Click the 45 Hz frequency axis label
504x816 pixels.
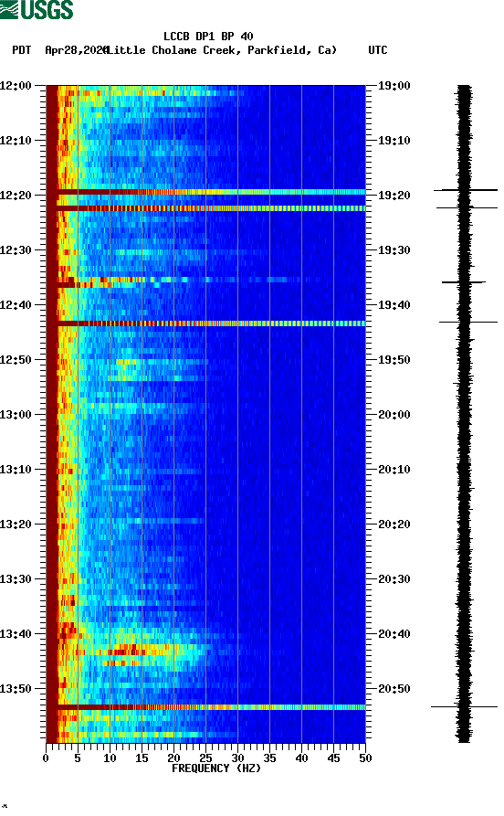tap(333, 758)
